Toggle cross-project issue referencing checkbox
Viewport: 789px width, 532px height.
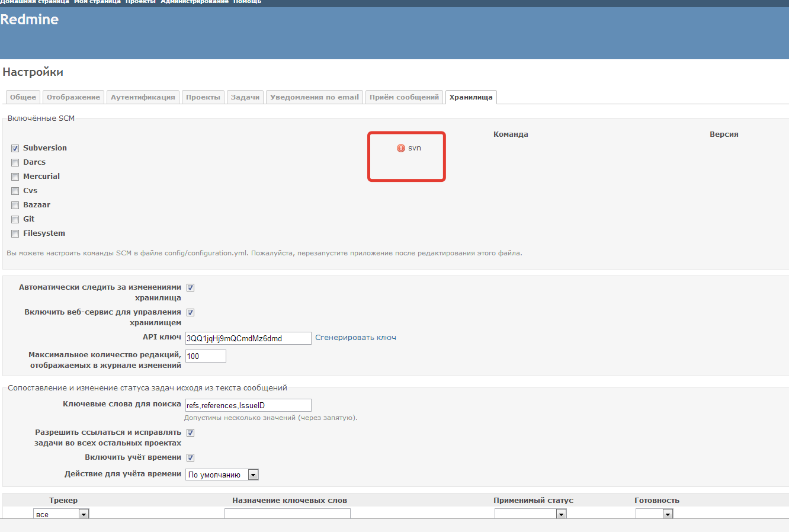pos(191,432)
